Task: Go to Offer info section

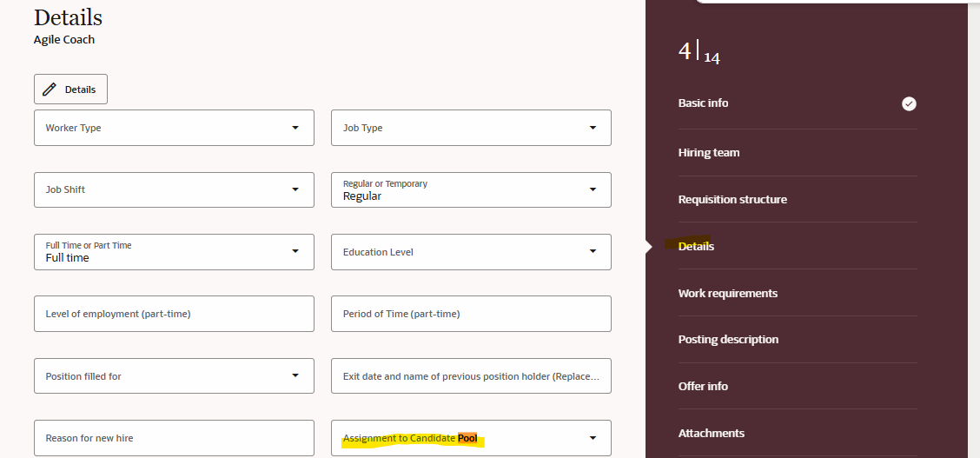Action: pos(703,386)
